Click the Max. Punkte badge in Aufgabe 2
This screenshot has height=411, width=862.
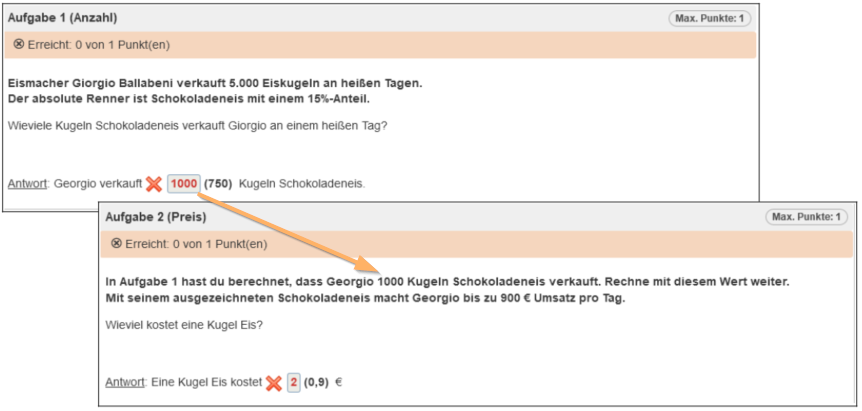[808, 217]
